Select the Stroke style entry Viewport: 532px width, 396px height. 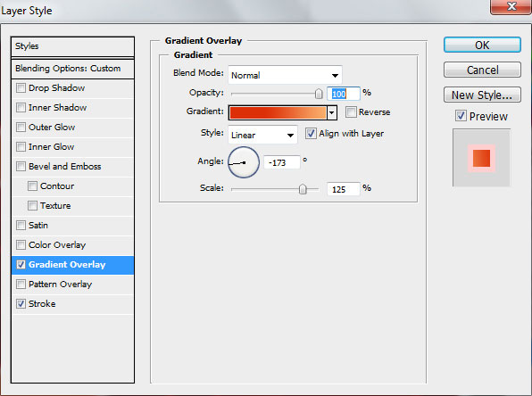(x=72, y=304)
